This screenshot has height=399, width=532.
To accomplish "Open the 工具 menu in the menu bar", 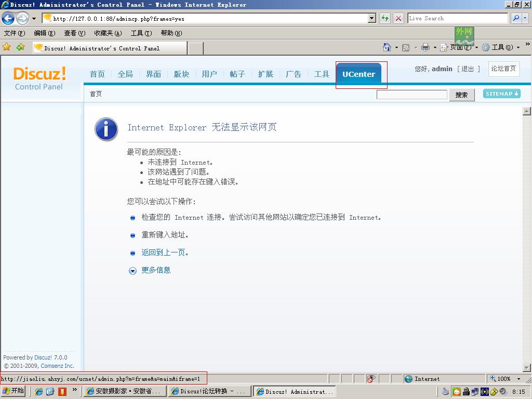I will (x=141, y=33).
